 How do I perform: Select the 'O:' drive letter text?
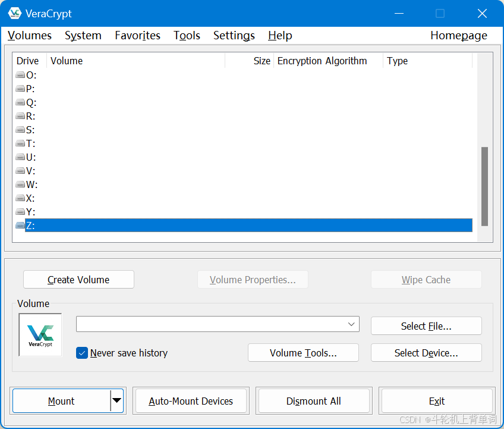click(x=31, y=75)
